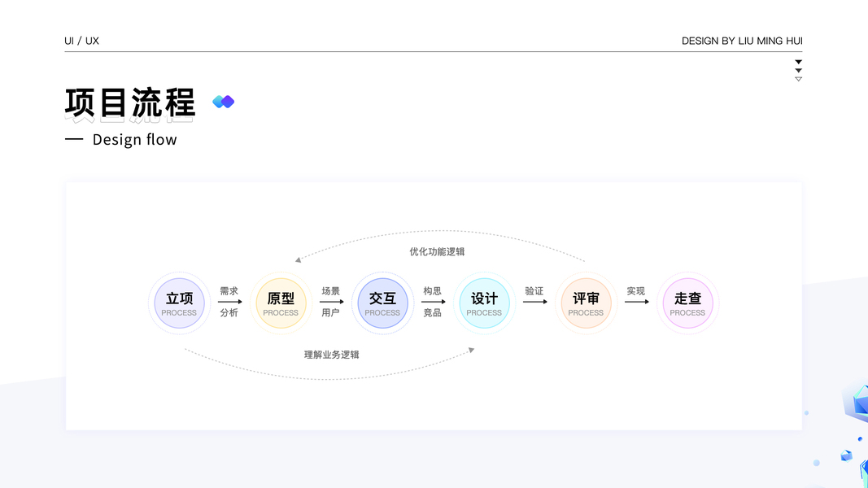The image size is (868, 488).
Task: Click the blue-purple diamond logo icon
Action: [x=223, y=102]
